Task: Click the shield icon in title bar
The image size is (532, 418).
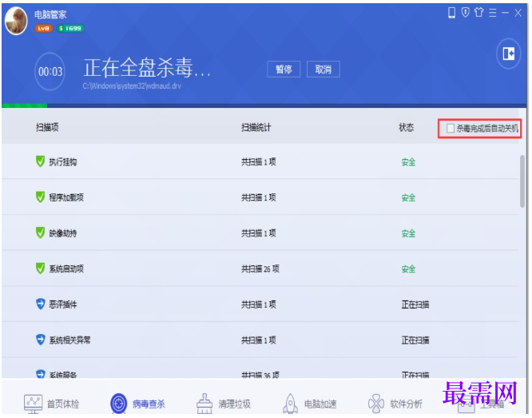Action: [466, 13]
